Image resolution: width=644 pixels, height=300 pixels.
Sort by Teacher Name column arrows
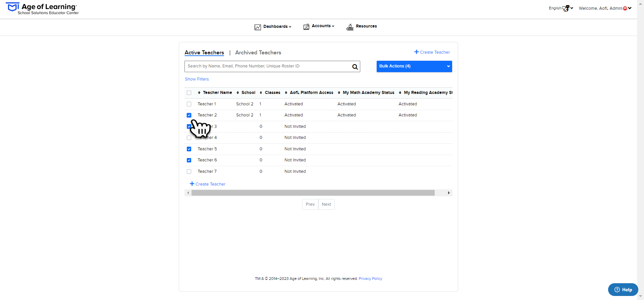point(199,93)
